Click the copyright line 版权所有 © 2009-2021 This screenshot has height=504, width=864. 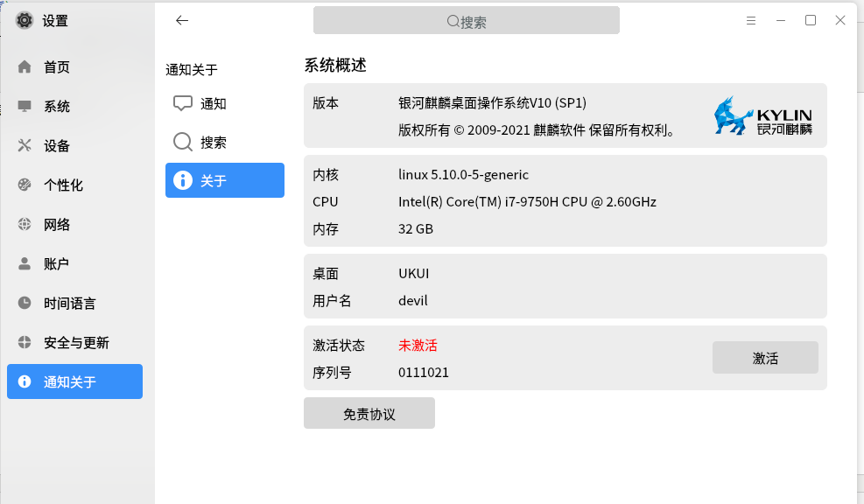tap(536, 130)
